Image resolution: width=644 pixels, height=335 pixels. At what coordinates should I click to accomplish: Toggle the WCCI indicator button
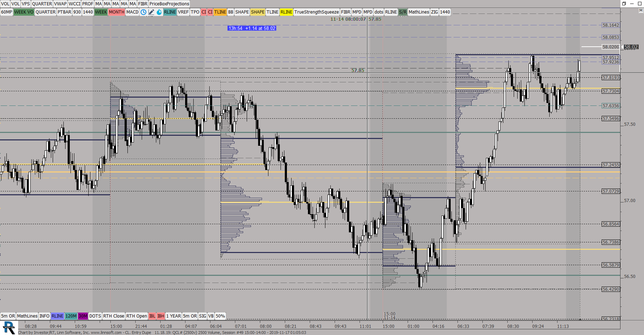tap(74, 4)
